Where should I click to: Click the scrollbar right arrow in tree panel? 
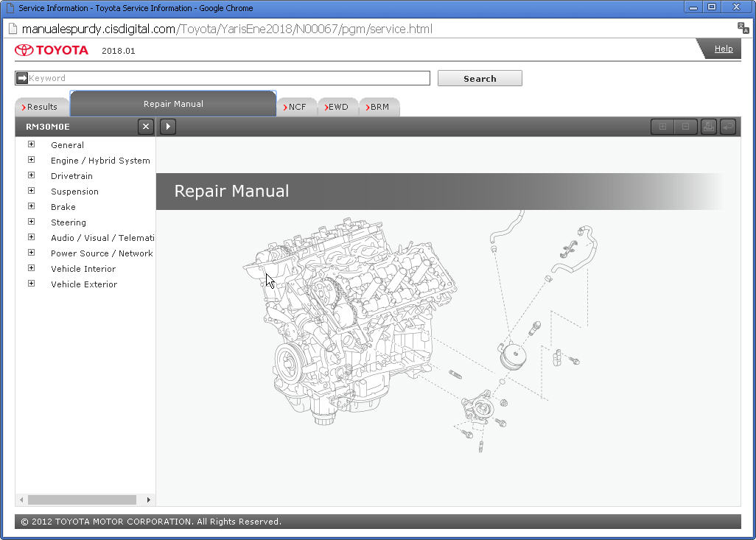[149, 500]
